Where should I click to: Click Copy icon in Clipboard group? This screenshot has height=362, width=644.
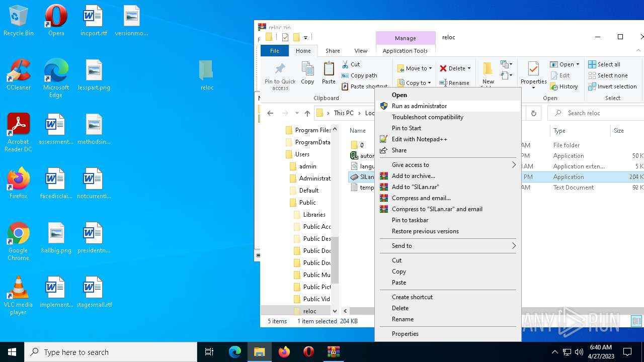click(307, 73)
